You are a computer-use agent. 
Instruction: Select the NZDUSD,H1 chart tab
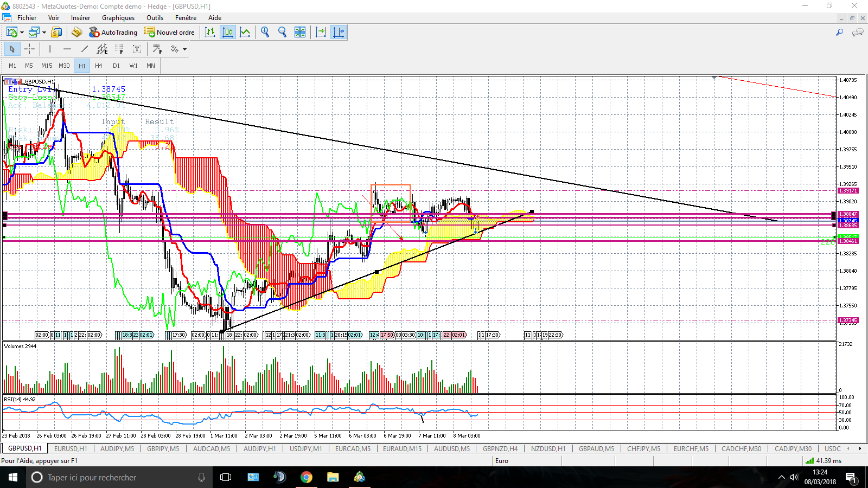pos(548,449)
